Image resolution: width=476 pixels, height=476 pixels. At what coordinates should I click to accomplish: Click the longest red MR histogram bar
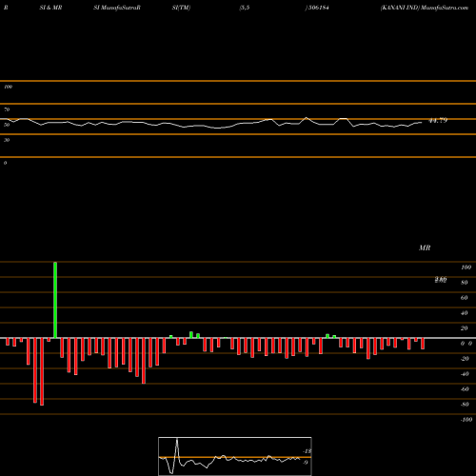[x=42, y=371]
